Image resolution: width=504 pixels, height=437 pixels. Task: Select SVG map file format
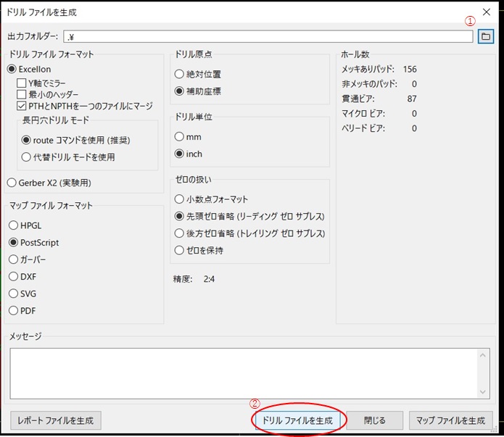14,294
